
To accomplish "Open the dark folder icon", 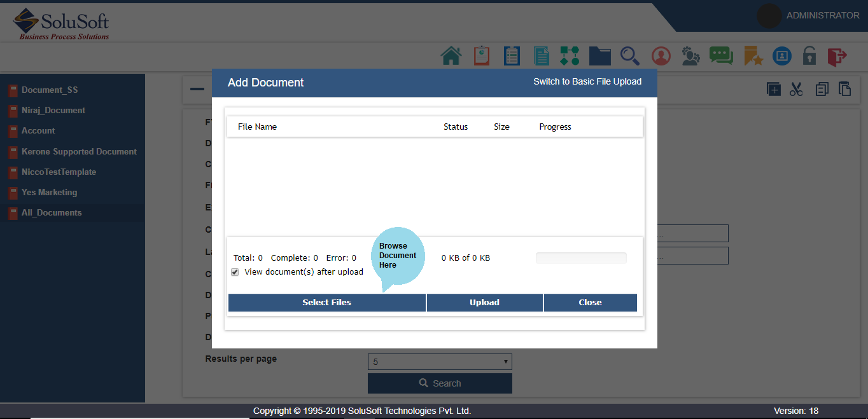I will pos(599,56).
